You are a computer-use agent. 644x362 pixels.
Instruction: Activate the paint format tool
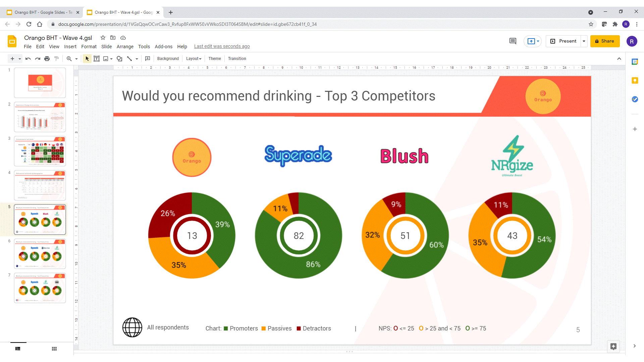(x=57, y=59)
